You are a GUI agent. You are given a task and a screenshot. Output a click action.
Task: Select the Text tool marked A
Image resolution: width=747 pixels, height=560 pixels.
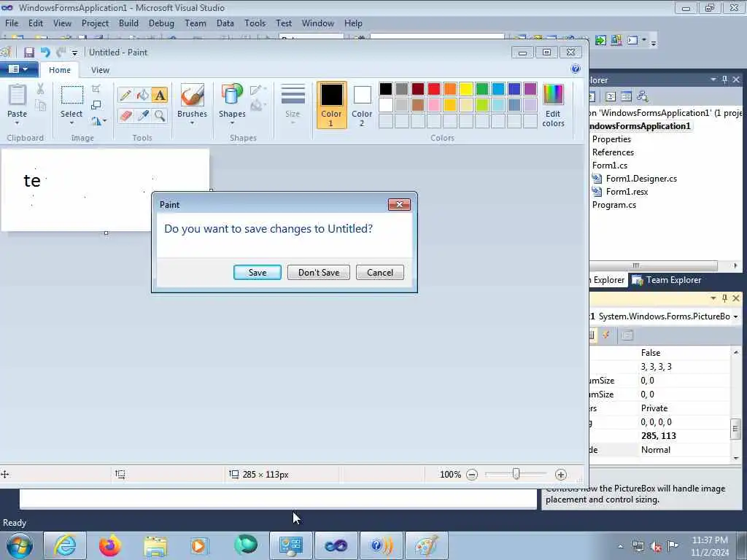tap(160, 96)
